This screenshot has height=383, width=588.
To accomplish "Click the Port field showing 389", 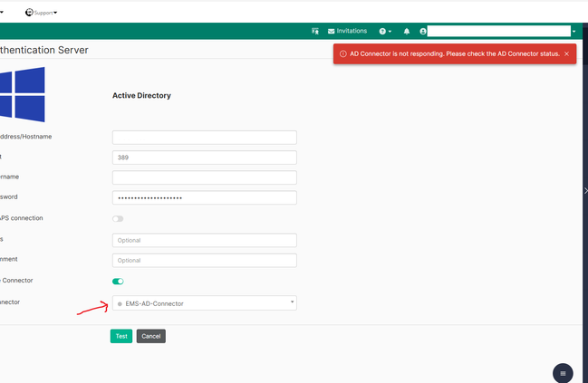I will click(x=205, y=158).
